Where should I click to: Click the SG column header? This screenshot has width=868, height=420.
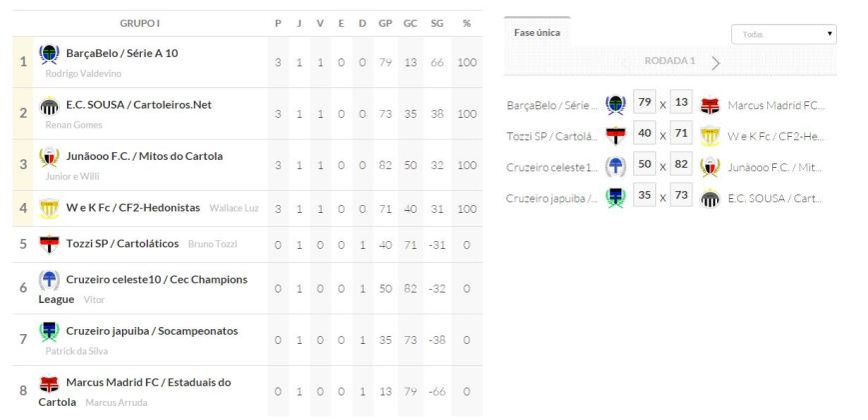coord(436,23)
